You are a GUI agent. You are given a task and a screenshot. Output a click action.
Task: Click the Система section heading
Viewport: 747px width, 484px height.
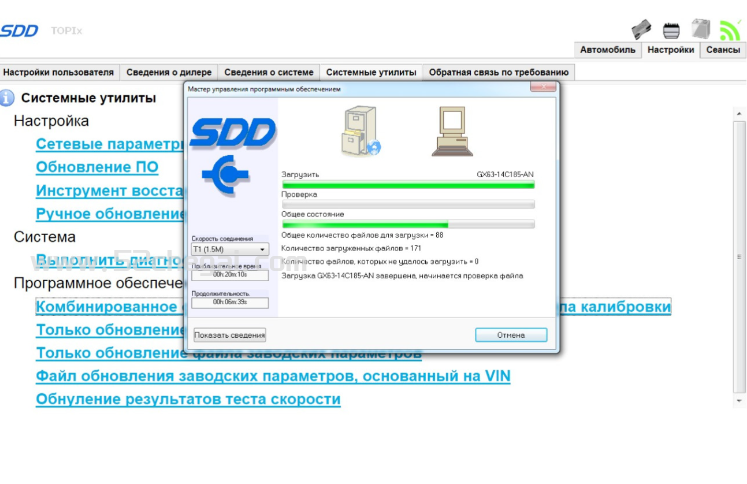(x=45, y=237)
